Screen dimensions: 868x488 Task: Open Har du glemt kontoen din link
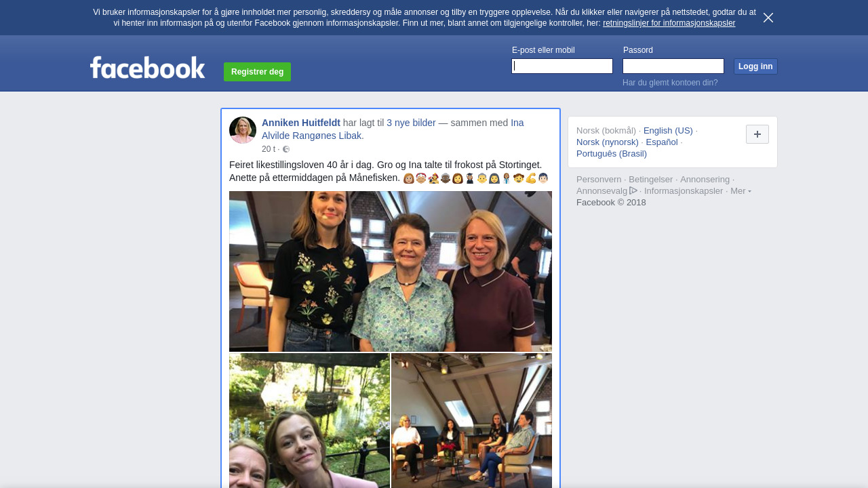coord(670,83)
